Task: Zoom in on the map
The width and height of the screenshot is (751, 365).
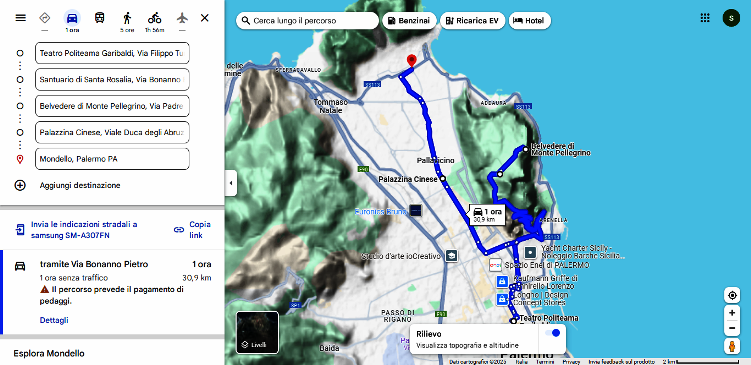Action: [x=732, y=313]
